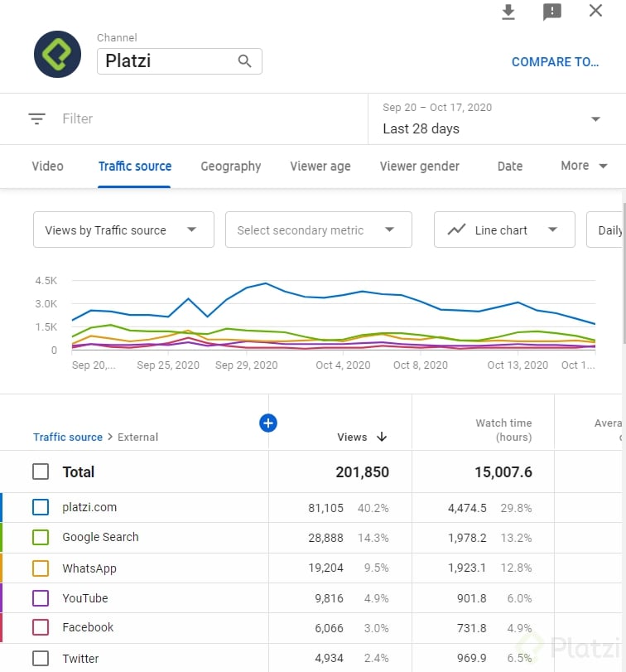
Task: Open the Viewer age tab
Action: 320,166
